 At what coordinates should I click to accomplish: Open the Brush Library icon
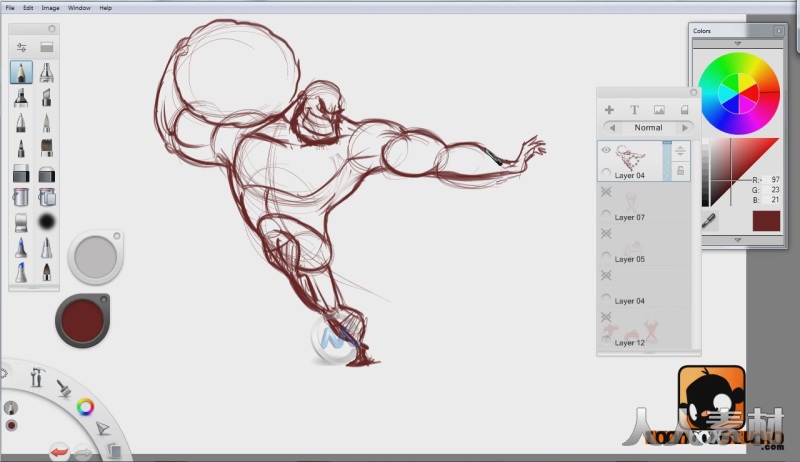click(46, 47)
